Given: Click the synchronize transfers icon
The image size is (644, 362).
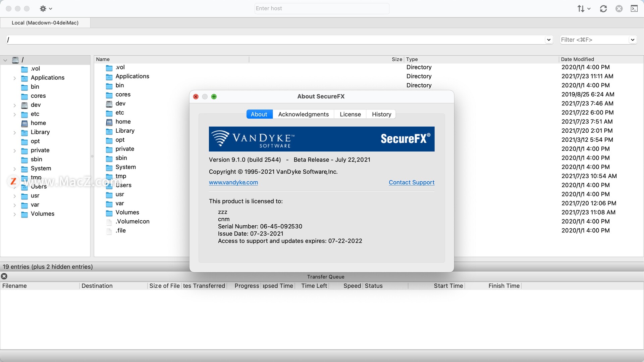Looking at the screenshot, I should click(603, 9).
